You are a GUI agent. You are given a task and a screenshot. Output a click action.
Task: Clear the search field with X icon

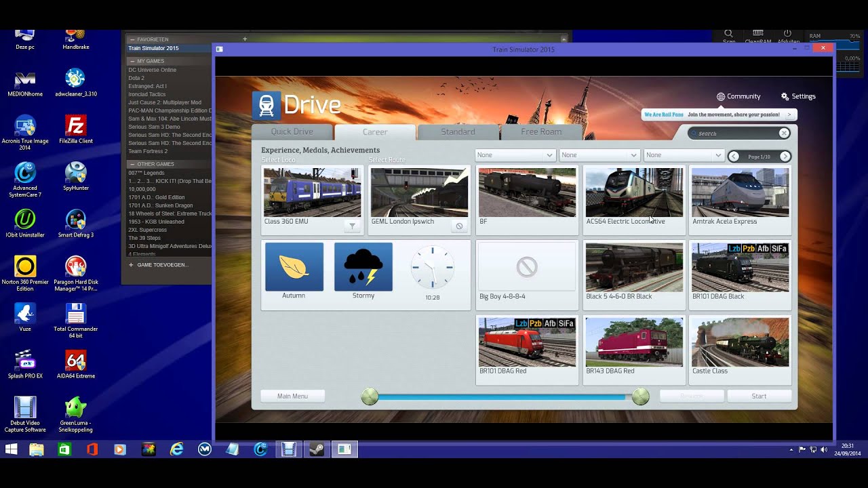[784, 133]
